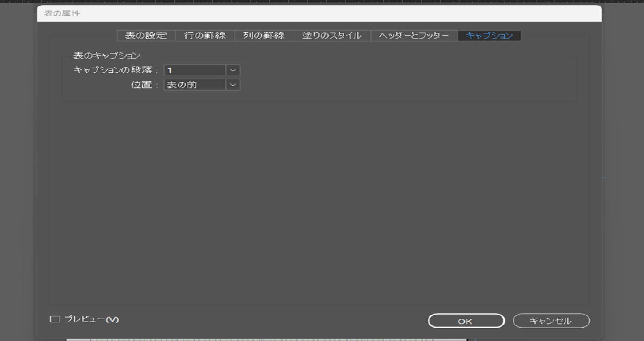Go to the 塗りのスタイル tab
644x341 pixels.
coord(332,35)
